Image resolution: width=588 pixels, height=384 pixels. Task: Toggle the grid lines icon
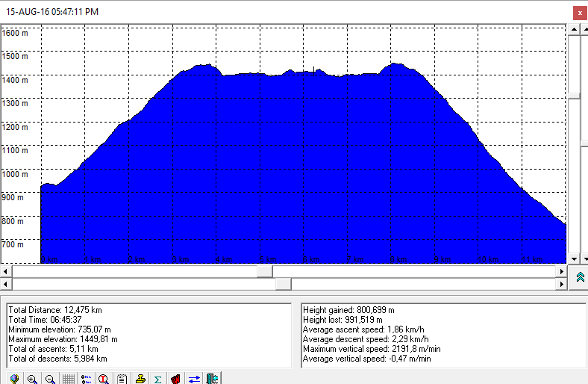coord(68,379)
